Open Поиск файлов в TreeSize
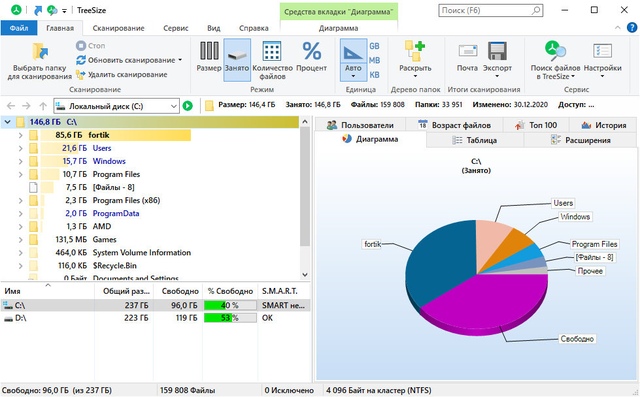Image resolution: width=640 pixels, height=397 pixels. point(555,60)
